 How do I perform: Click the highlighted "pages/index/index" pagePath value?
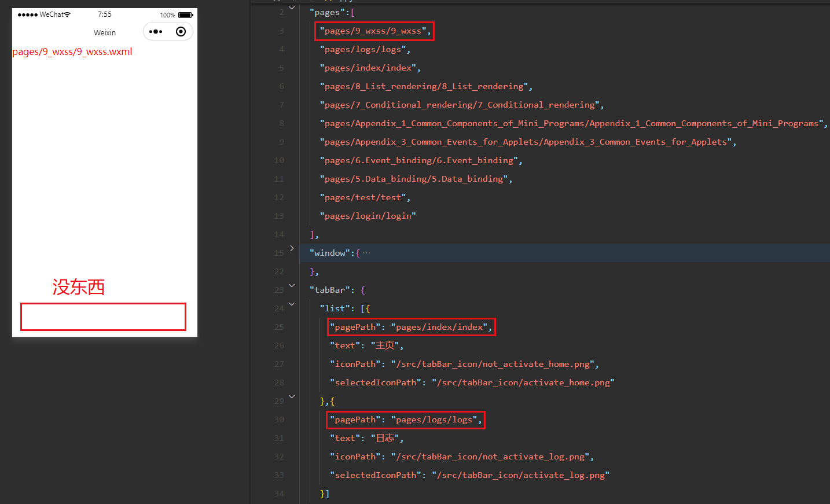point(441,327)
